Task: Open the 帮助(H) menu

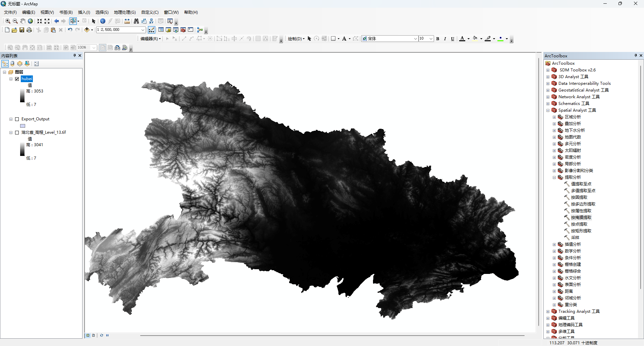Action: [191, 12]
